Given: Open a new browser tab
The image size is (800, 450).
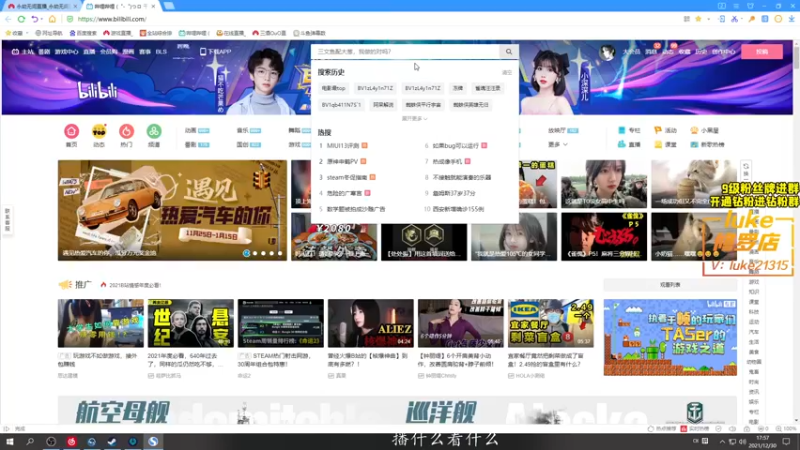Looking at the screenshot, I should (169, 6).
